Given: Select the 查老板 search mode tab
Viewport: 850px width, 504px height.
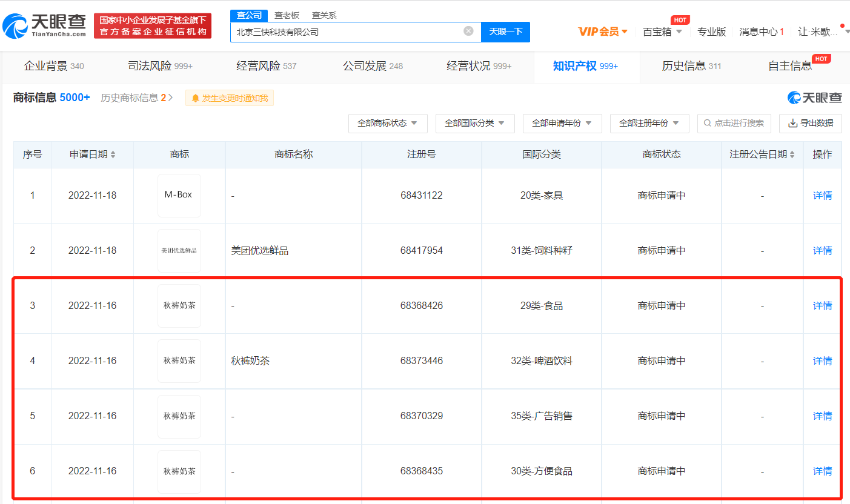Looking at the screenshot, I should pos(287,15).
